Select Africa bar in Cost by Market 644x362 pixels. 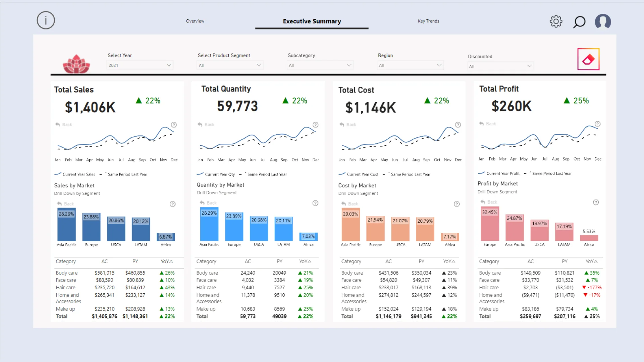click(450, 237)
